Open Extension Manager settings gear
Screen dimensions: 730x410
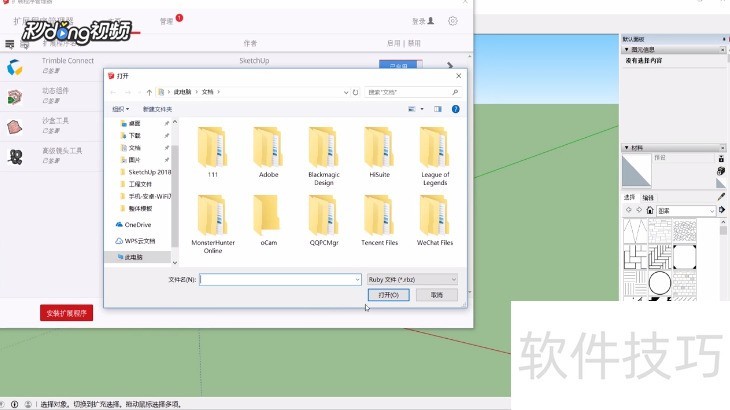(x=453, y=21)
